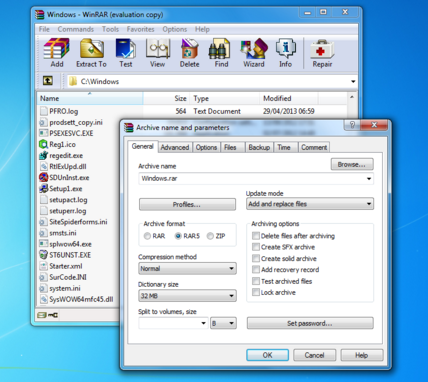Open the Commands menu
Screen dimensions: 428x382
[76, 29]
